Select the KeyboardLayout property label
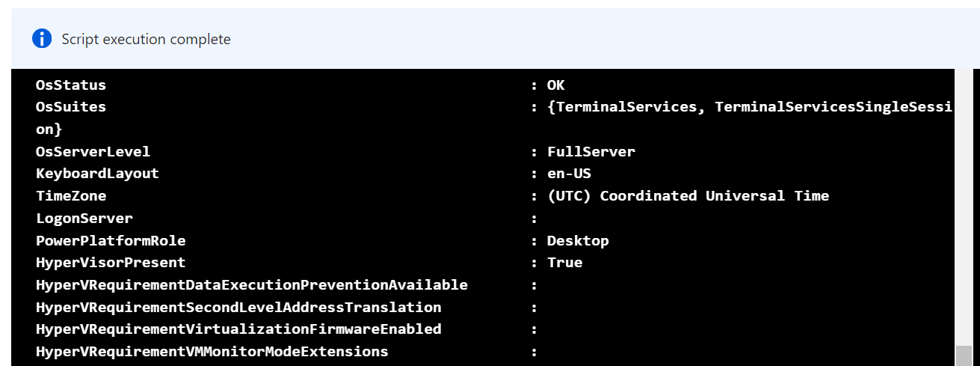 point(97,174)
